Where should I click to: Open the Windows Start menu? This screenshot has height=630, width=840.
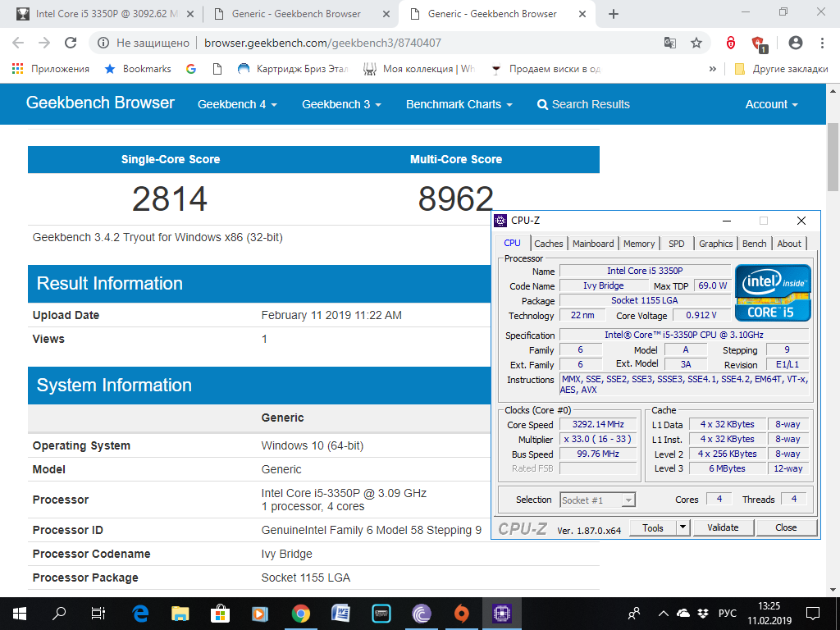click(x=20, y=614)
